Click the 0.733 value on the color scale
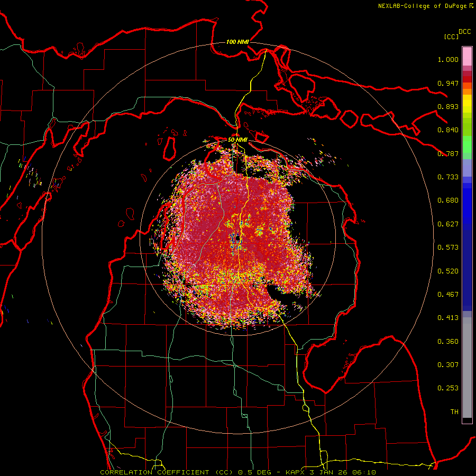Viewport: 476px width, 476px height. tap(448, 177)
